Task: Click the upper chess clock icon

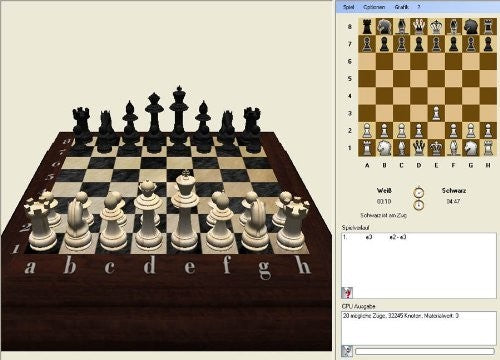Action: (419, 192)
